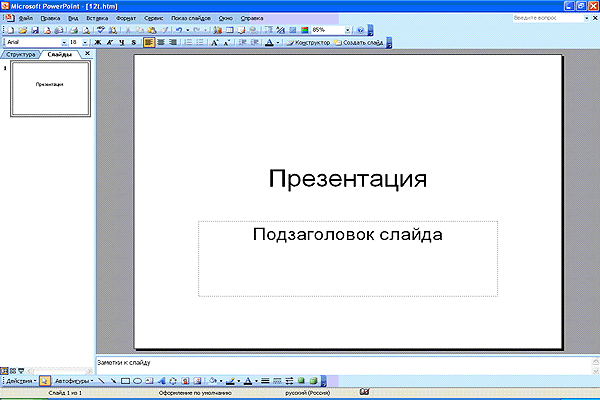
Task: Open the Shadow Style options
Action: point(302,381)
